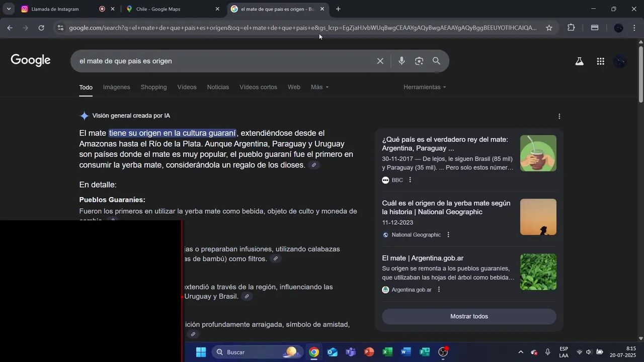Click source link icon after 'regalo de los dioses'
644x362 pixels.
(x=314, y=165)
